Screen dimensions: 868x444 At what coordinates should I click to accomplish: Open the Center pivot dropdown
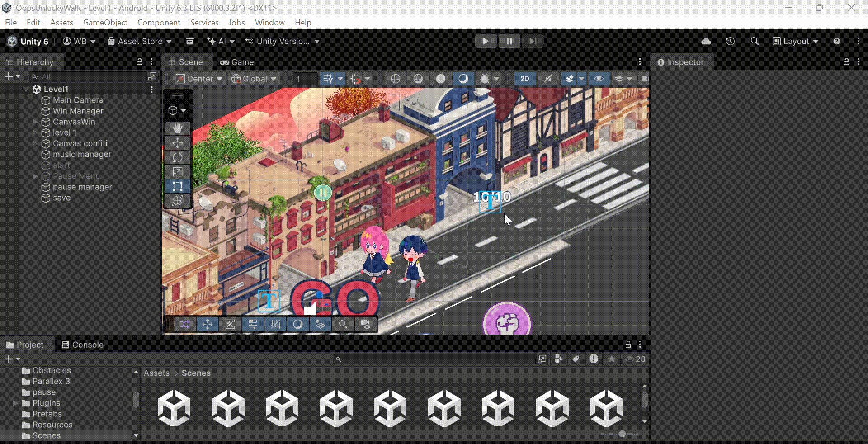pyautogui.click(x=199, y=79)
